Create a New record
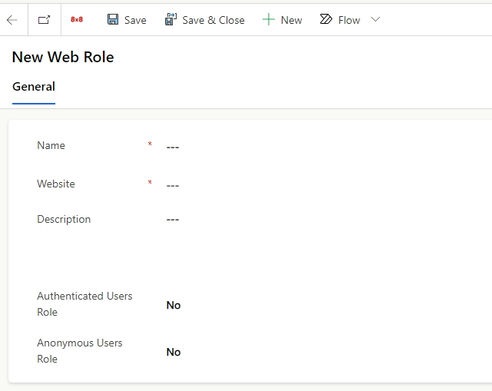Viewport: 492px width, 391px height. pos(282,20)
